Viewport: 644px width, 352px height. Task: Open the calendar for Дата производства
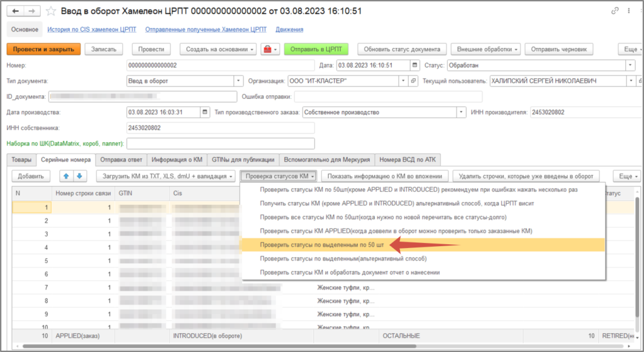click(x=204, y=112)
